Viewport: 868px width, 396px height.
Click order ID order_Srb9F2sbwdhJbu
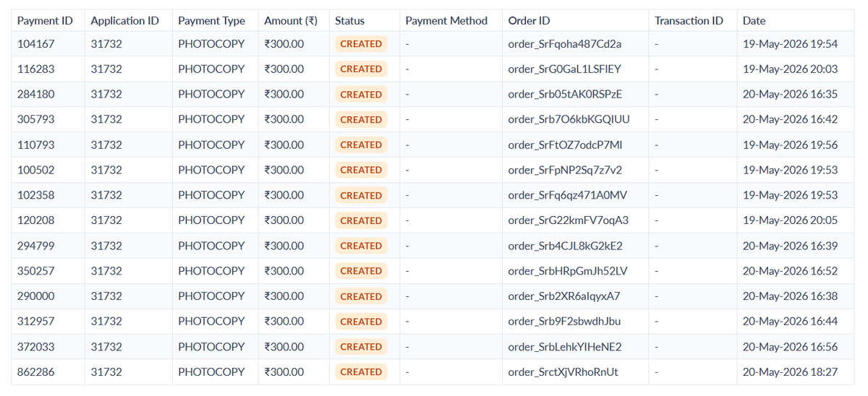pos(564,322)
